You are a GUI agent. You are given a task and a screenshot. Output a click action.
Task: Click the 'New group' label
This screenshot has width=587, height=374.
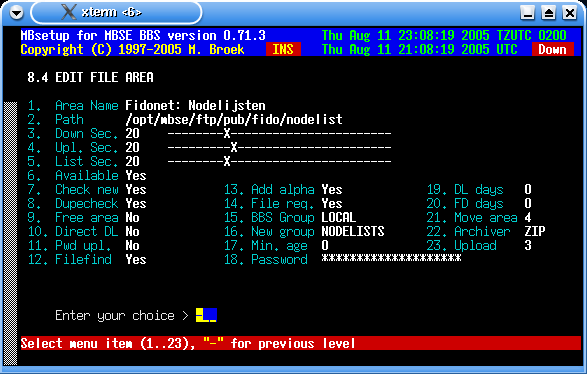tap(283, 232)
